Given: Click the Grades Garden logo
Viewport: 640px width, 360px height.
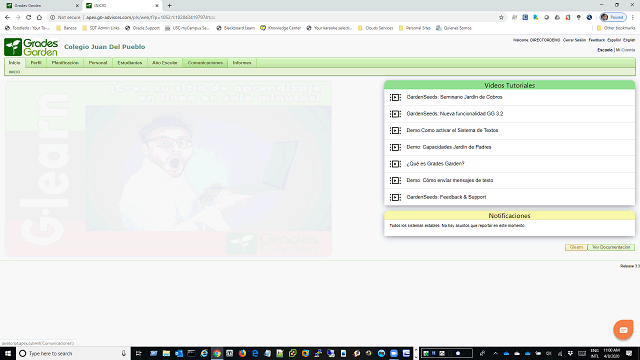Looking at the screenshot, I should tap(31, 47).
